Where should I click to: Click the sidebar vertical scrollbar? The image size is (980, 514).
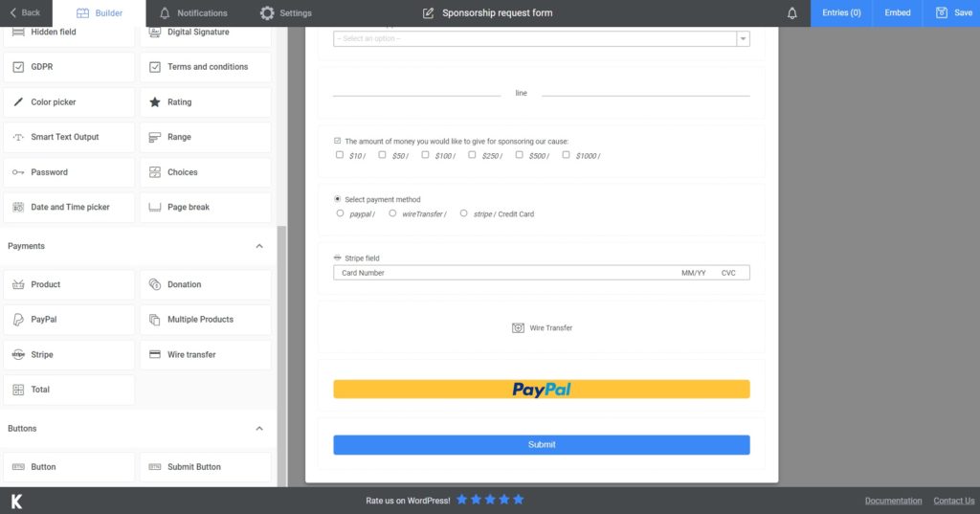click(x=281, y=356)
